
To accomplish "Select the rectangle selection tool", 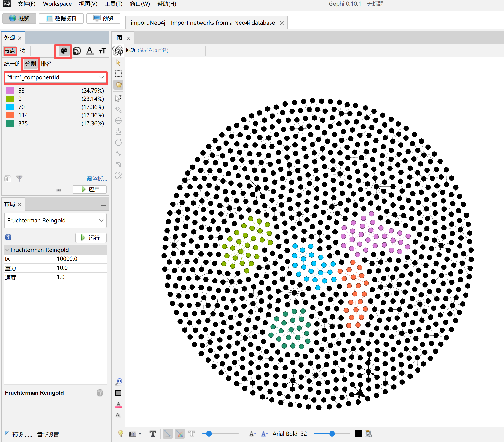I will pos(118,74).
